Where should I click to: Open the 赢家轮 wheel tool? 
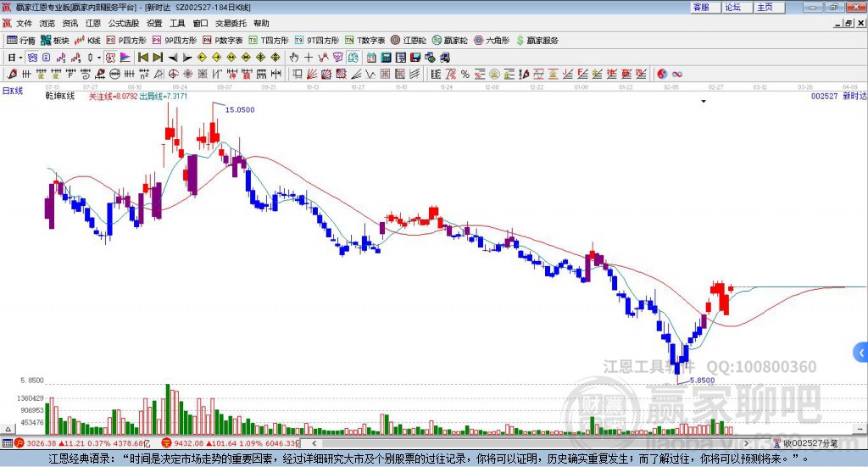point(449,41)
